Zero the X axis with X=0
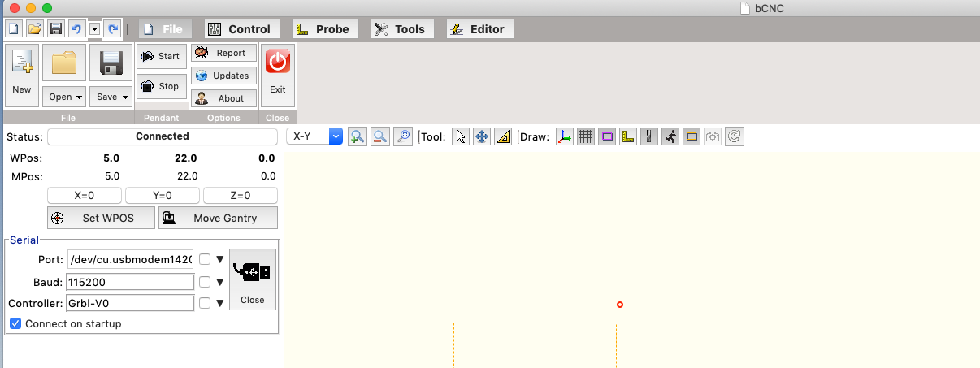Viewport: 980px width, 368px height. point(85,196)
